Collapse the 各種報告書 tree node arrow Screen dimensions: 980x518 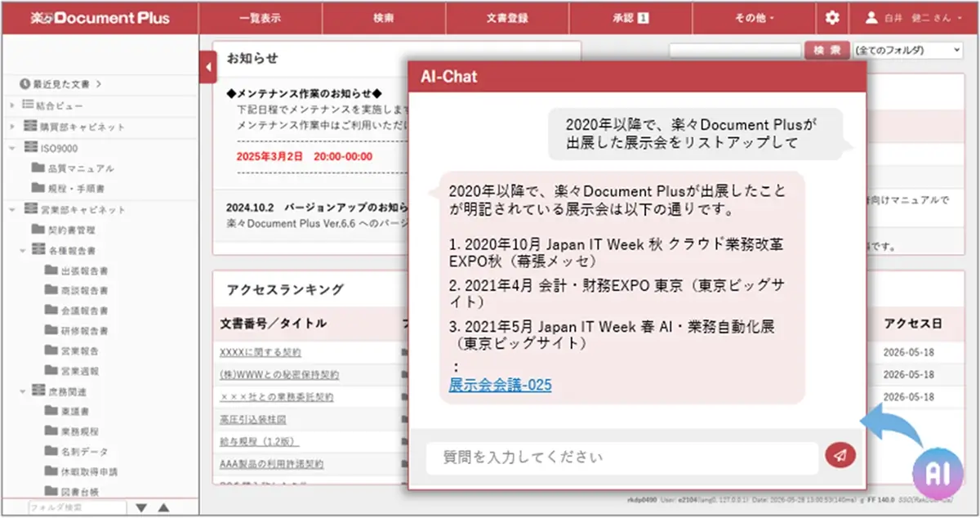pos(23,250)
